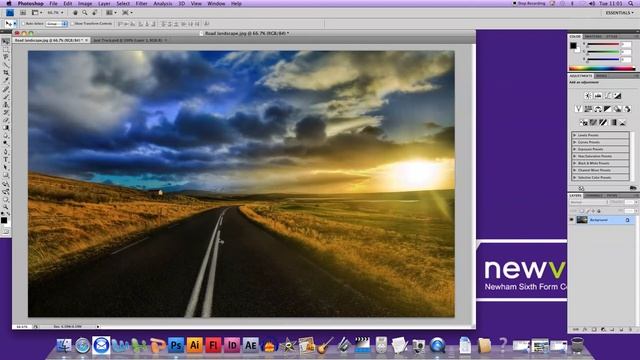The image size is (640, 360).
Task: Open Illustrator from the Dock
Action: click(x=195, y=345)
